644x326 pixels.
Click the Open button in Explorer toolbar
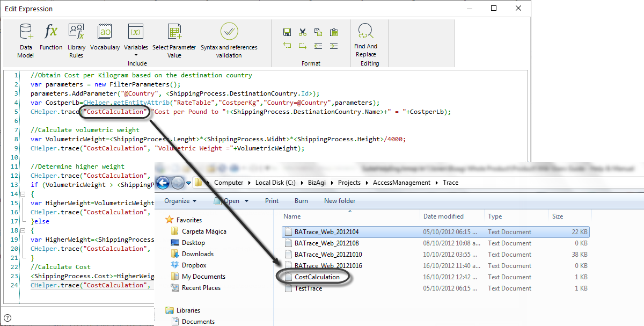point(227,201)
